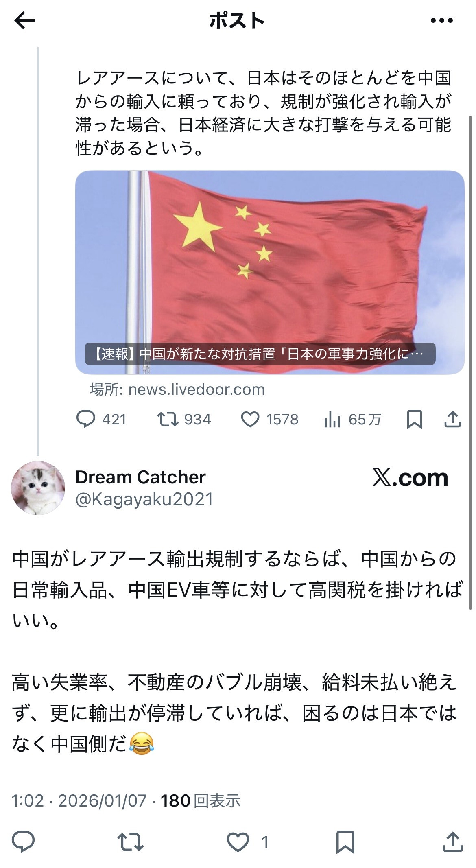Image resolution: width=476 pixels, height=868 pixels.
Task: Repost the quoted post showing 934
Action: tap(184, 419)
